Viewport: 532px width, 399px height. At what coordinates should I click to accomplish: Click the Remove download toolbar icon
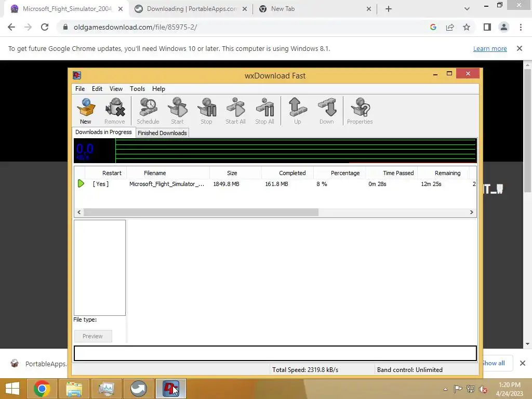point(115,111)
